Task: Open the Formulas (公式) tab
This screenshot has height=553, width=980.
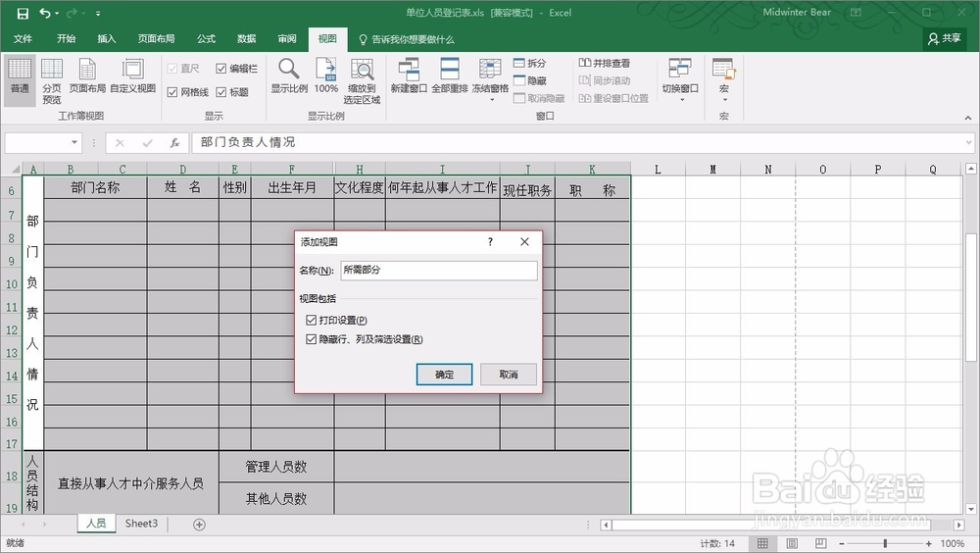Action: pyautogui.click(x=206, y=39)
